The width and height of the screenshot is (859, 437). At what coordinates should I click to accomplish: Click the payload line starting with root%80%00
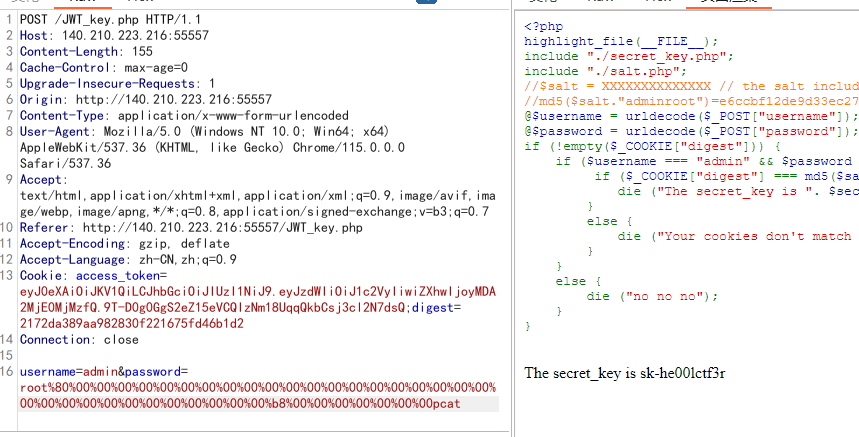[x=258, y=388]
